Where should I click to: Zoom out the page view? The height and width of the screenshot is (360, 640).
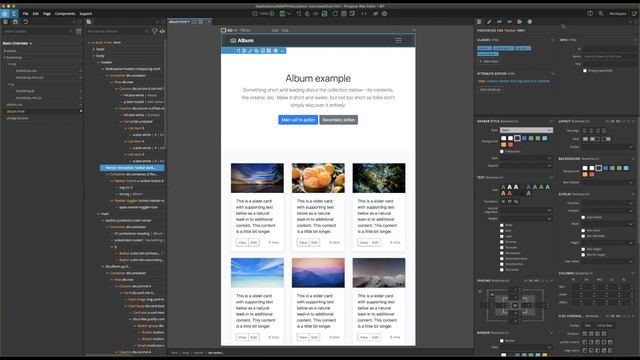pyautogui.click(x=255, y=13)
